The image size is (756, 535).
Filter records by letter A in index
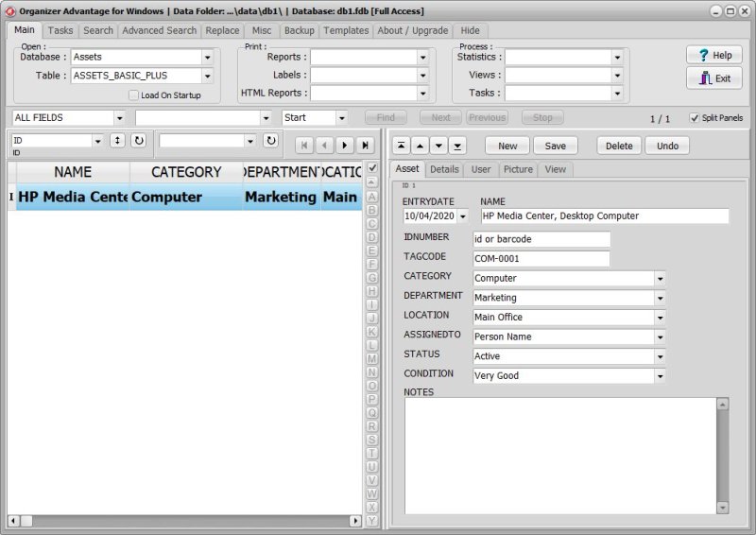coord(371,197)
